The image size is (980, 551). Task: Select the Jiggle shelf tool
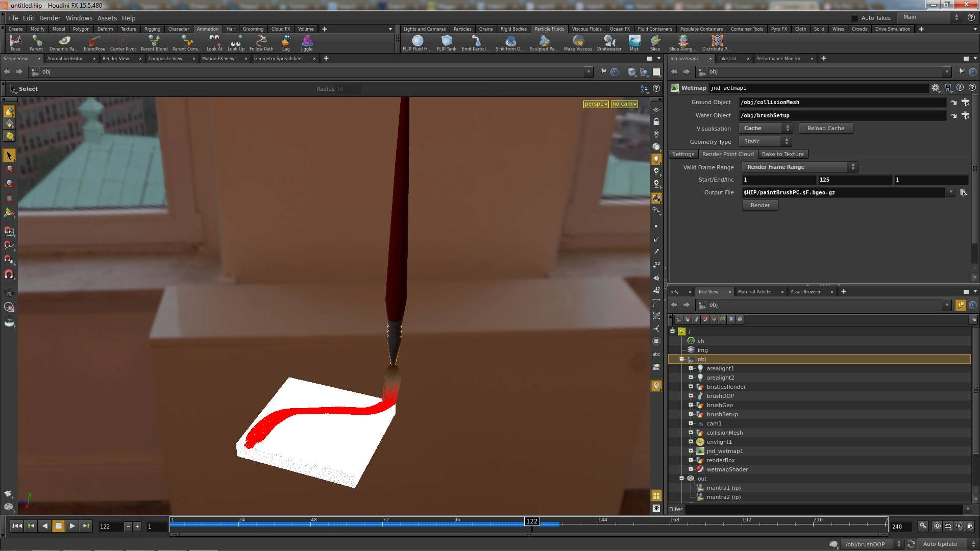(307, 43)
